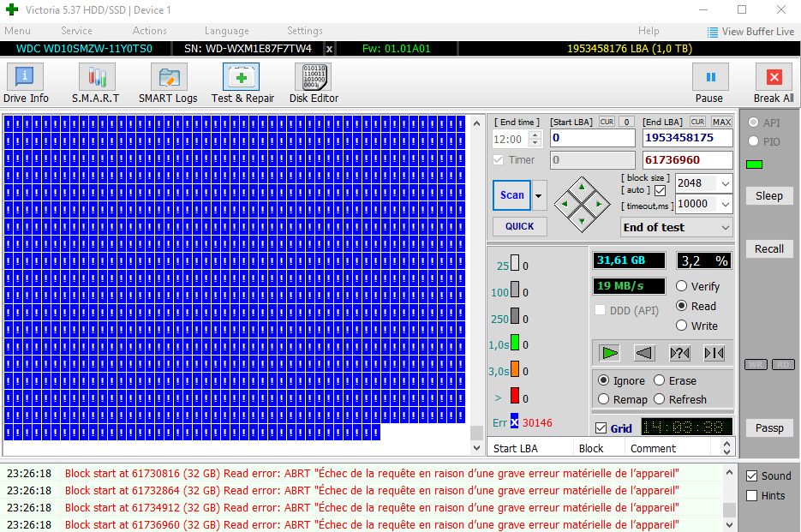Enable the Hints checkbox
The height and width of the screenshot is (532, 801).
click(751, 495)
